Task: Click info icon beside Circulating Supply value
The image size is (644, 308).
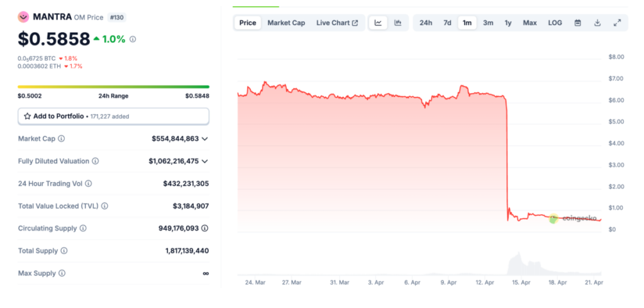Action: (205, 228)
